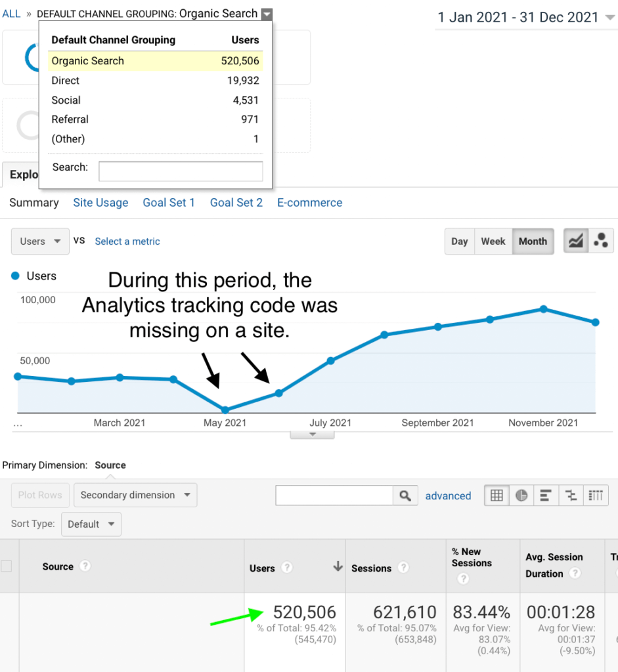Open the Users metric dropdown above chart
The image size is (618, 672).
coord(40,241)
